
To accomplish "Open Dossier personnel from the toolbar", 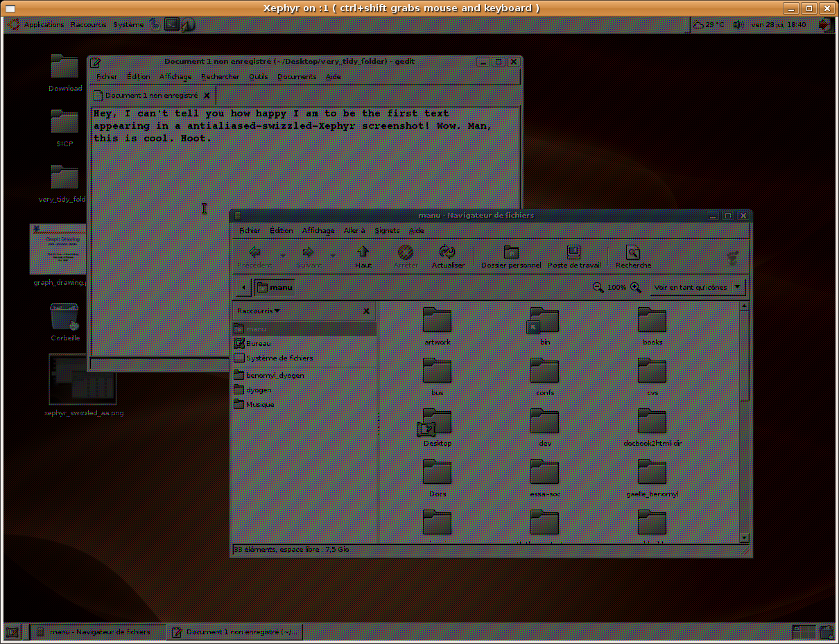I will 511,254.
